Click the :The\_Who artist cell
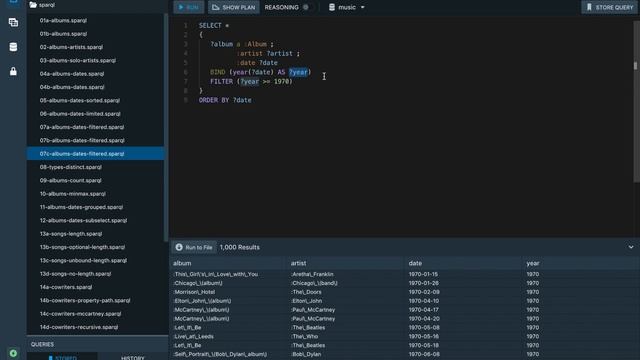The width and height of the screenshot is (640, 360). 304,337
